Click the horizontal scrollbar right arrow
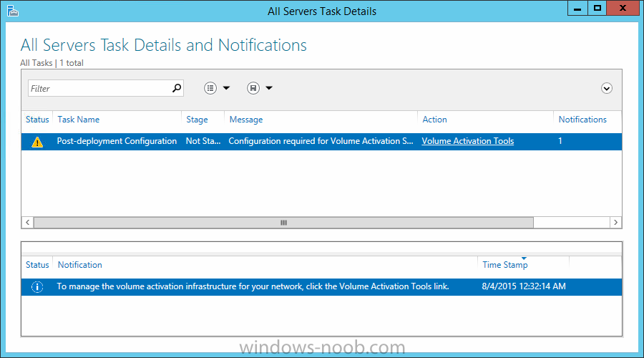Screen dimensions: 644x358 pos(615,223)
